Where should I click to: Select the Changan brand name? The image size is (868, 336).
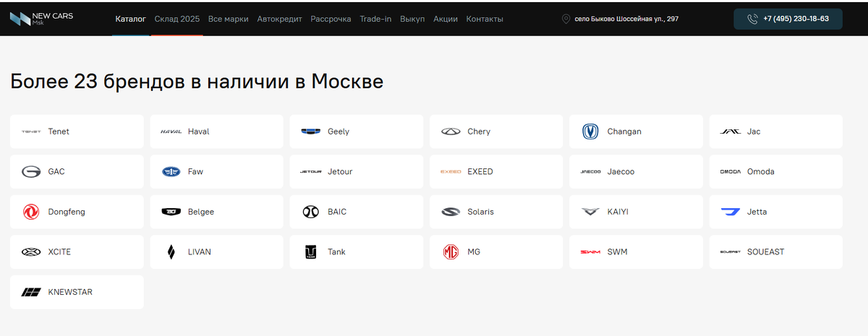click(x=624, y=132)
